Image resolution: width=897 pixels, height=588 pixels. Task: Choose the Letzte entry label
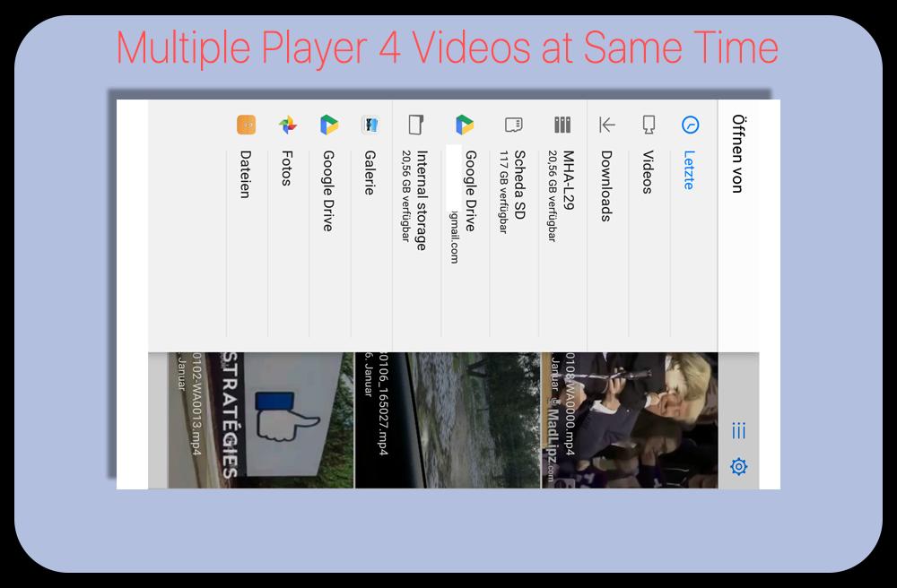click(689, 169)
